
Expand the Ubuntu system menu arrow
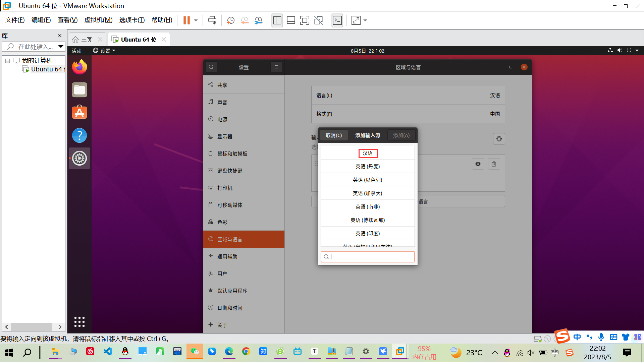click(x=637, y=51)
